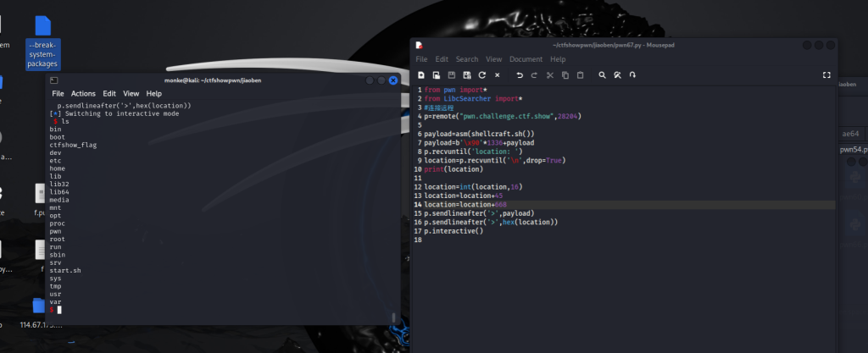
Task: Open Actions menu in terminal window
Action: click(x=83, y=94)
